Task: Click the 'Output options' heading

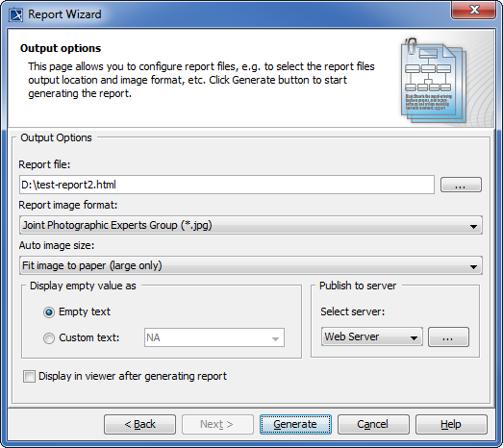Action: tap(61, 48)
